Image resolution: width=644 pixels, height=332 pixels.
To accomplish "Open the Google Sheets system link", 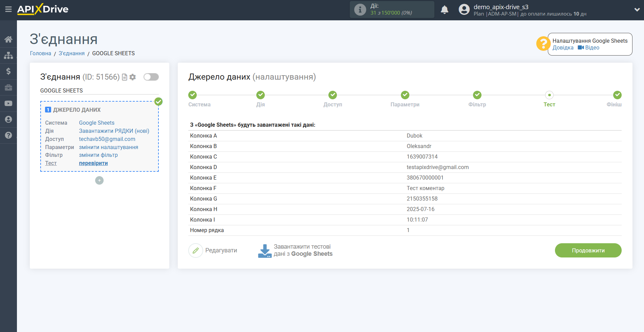I will point(97,123).
